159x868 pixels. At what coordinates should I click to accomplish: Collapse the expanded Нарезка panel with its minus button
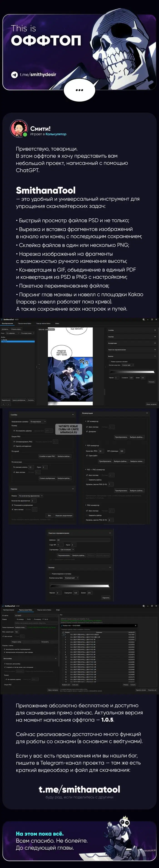click(73, 489)
